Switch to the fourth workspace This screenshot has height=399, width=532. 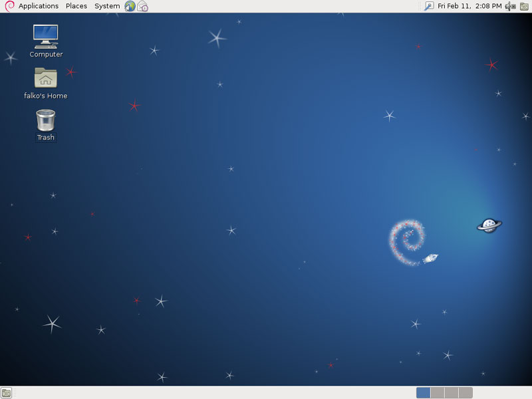465,393
